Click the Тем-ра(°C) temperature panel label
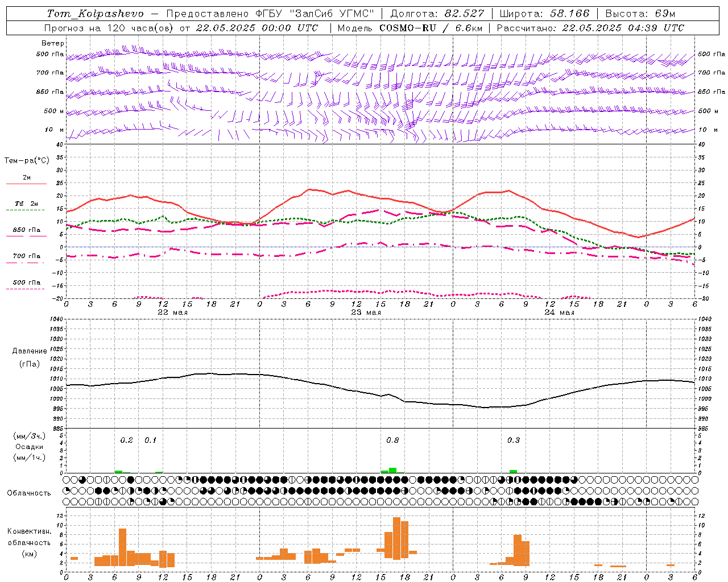This screenshot has height=582, width=728. 27,160
